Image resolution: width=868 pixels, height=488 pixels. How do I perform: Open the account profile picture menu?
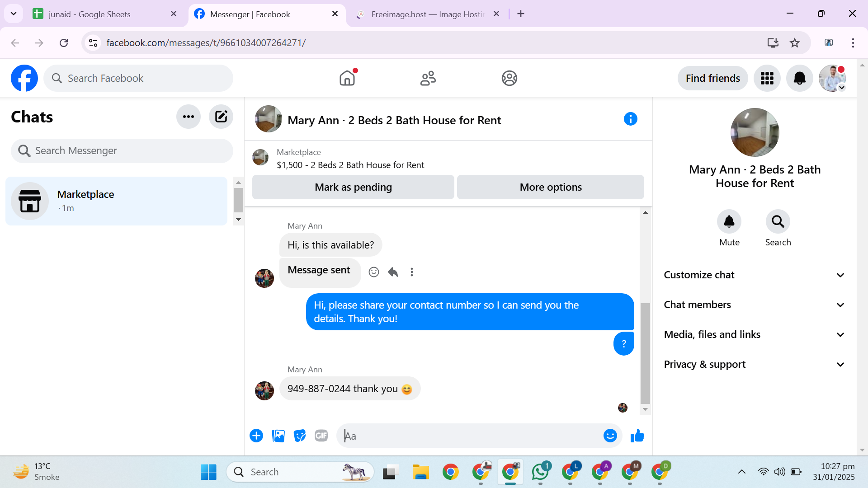click(x=832, y=78)
